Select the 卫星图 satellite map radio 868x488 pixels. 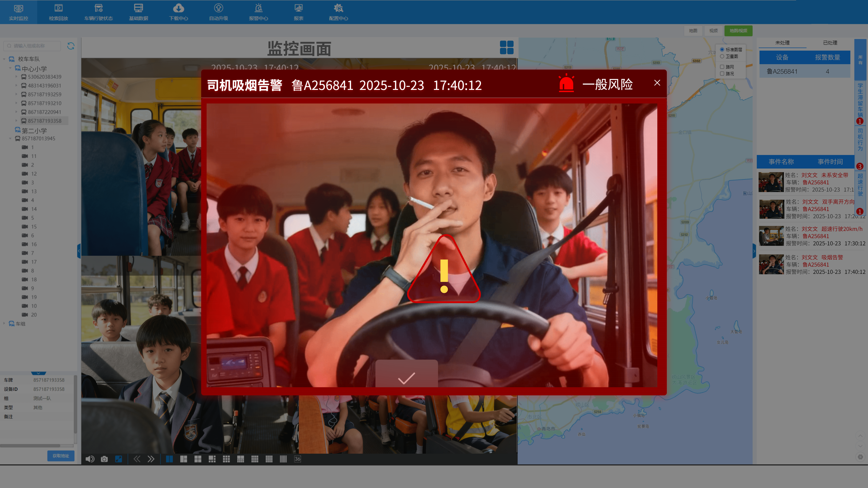pyautogui.click(x=722, y=57)
